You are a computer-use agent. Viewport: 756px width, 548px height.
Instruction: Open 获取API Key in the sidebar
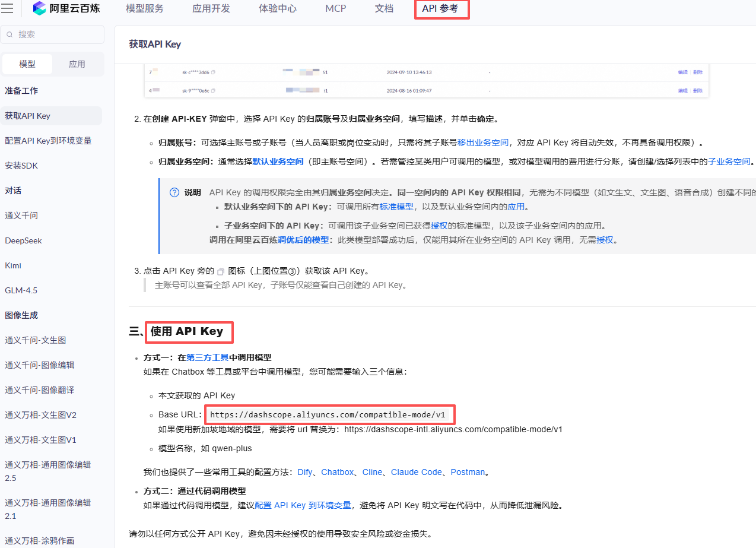click(x=51, y=116)
